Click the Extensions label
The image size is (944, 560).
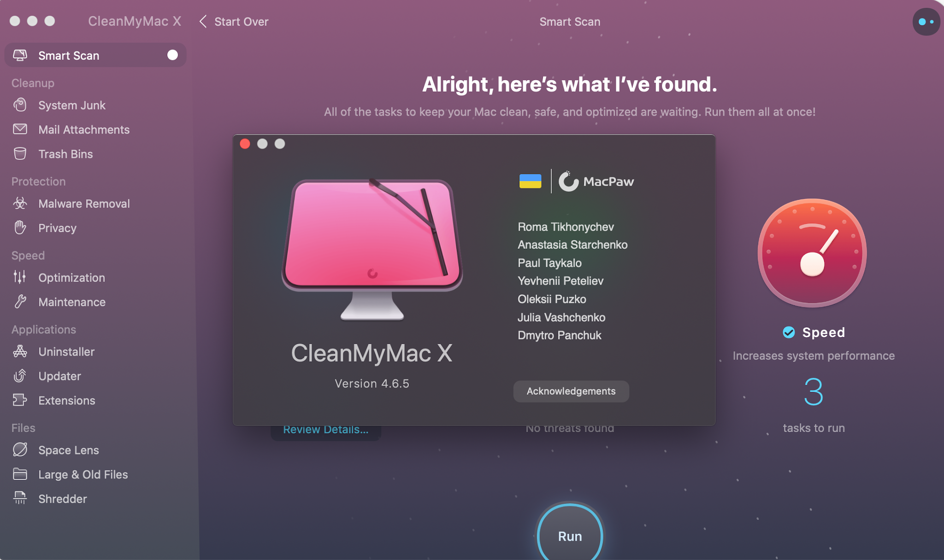click(66, 401)
